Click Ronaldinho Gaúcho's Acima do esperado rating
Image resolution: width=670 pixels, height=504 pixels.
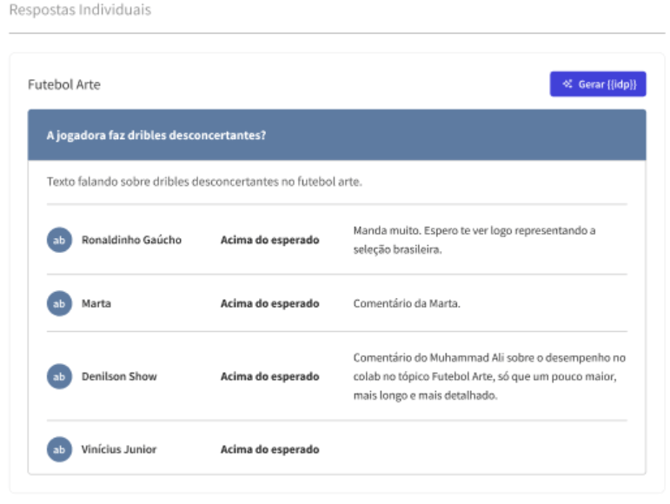pyautogui.click(x=270, y=240)
